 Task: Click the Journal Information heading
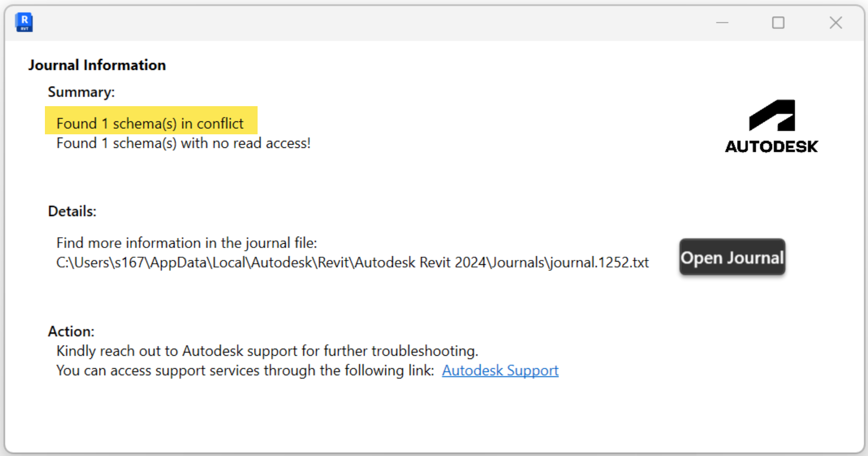pyautogui.click(x=97, y=65)
